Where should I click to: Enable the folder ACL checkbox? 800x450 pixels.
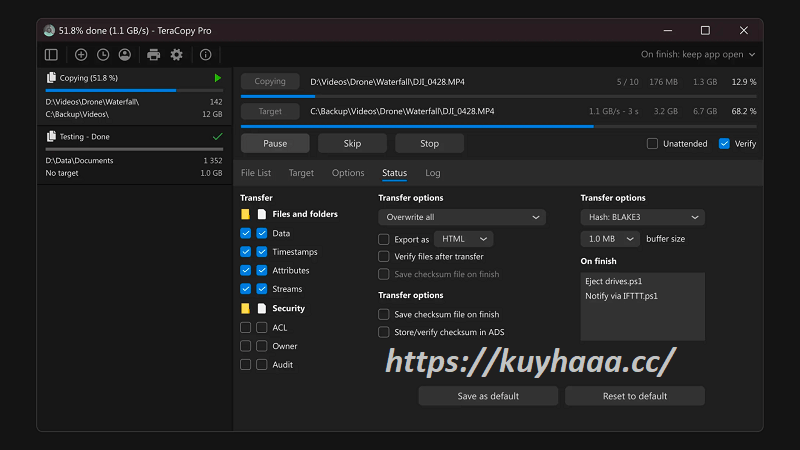pyautogui.click(x=245, y=328)
